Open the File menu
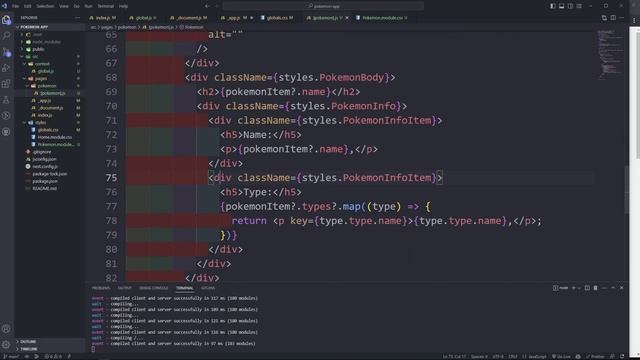The width and height of the screenshot is (640, 360). point(15,6)
